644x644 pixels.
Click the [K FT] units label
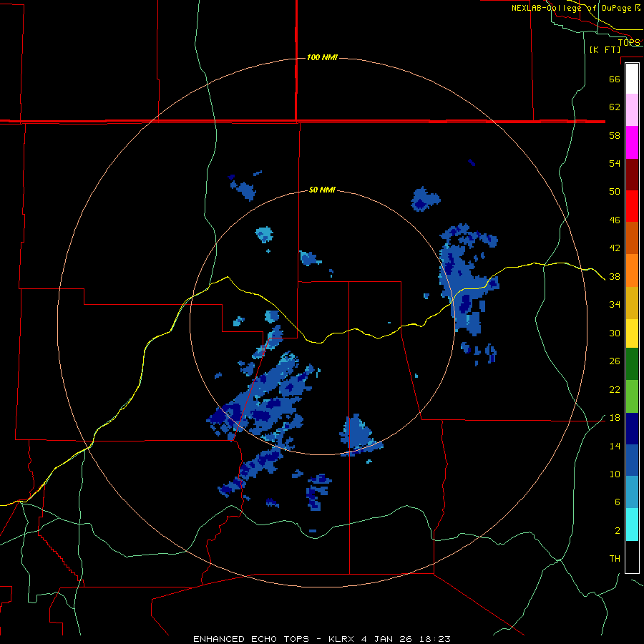pyautogui.click(x=605, y=49)
